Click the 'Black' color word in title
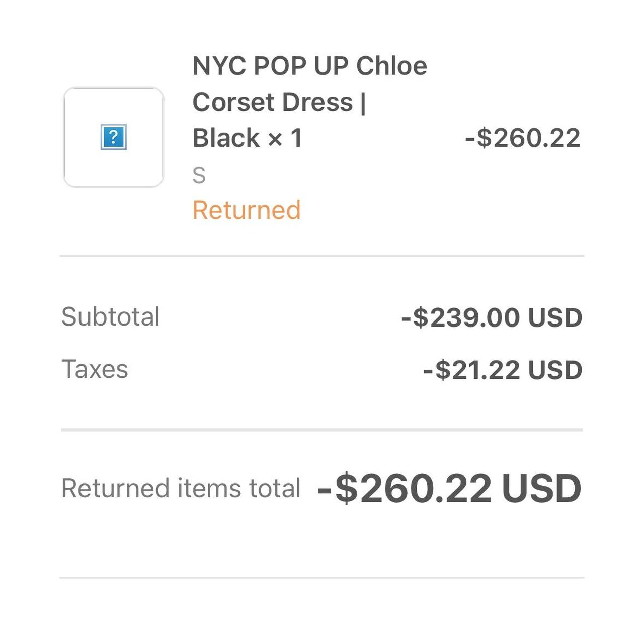Screen dimensions: 644x644 [x=226, y=138]
